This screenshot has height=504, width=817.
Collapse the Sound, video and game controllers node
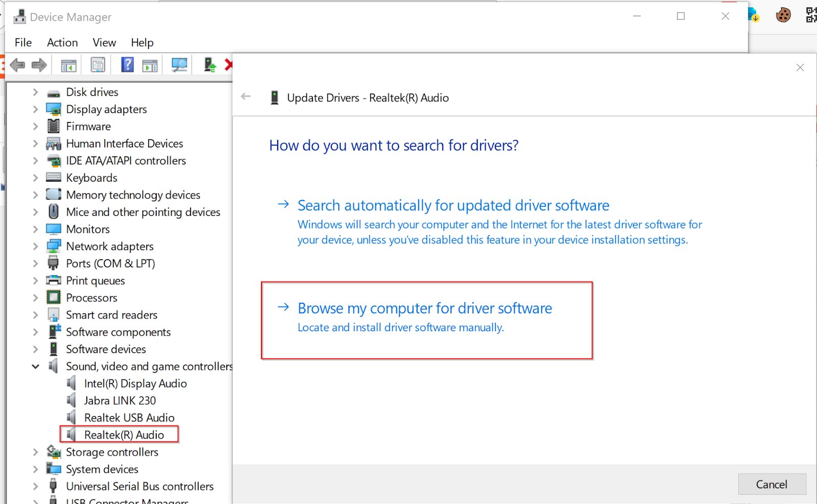point(35,366)
